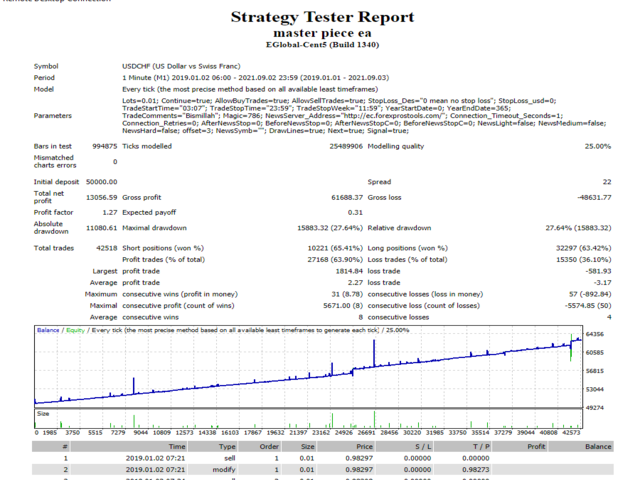The width and height of the screenshot is (640, 480).
Task: Select the largest loss trade value -581.93
Action: point(598,271)
